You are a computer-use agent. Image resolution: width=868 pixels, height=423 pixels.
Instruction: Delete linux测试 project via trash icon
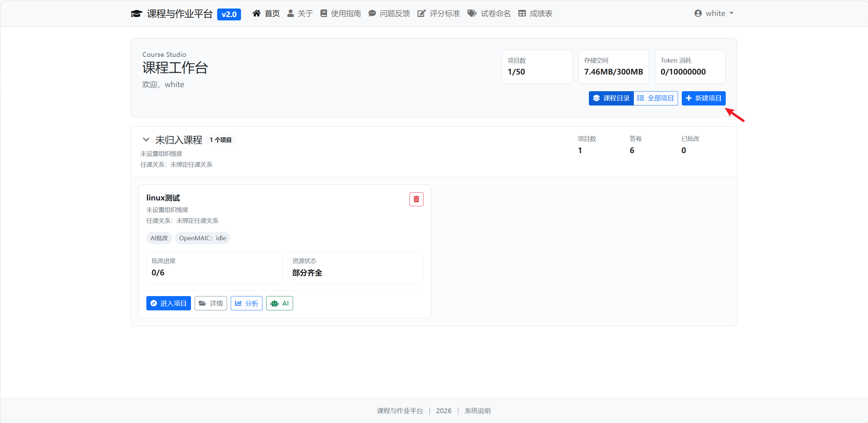[x=416, y=199]
